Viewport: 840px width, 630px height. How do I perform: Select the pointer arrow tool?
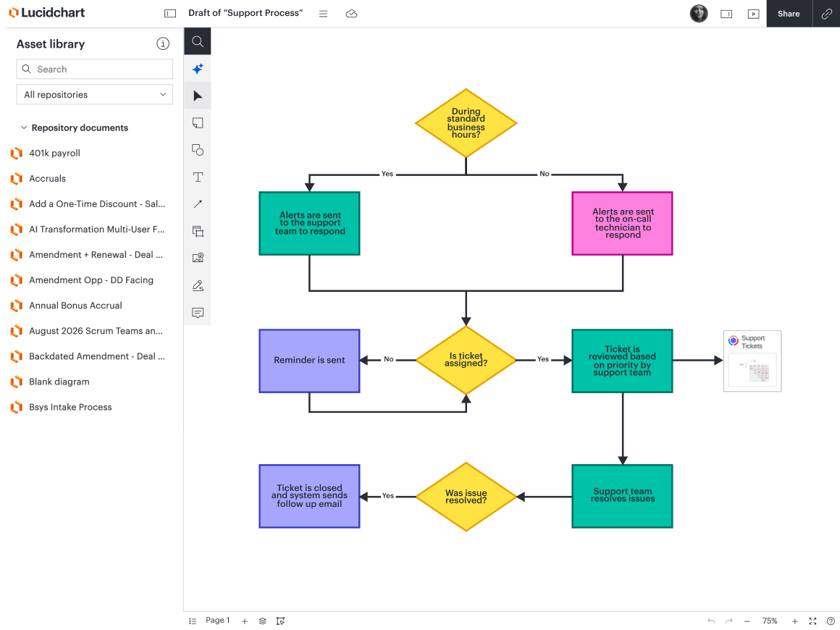tap(197, 96)
